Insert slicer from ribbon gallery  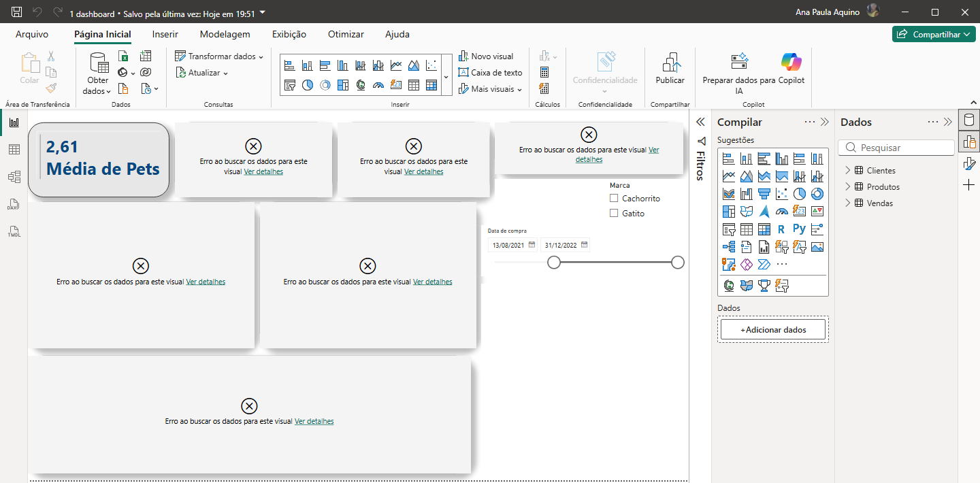[x=290, y=85]
